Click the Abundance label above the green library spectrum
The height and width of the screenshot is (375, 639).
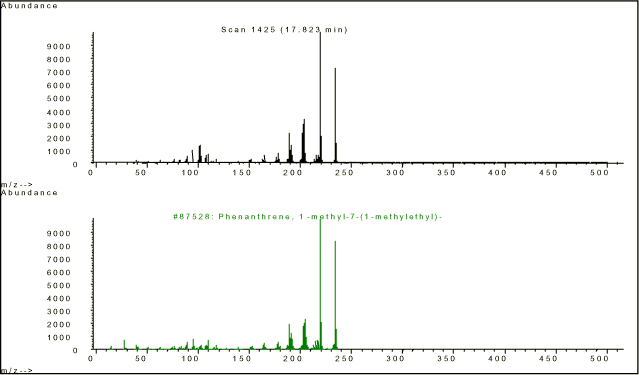[x=29, y=192]
